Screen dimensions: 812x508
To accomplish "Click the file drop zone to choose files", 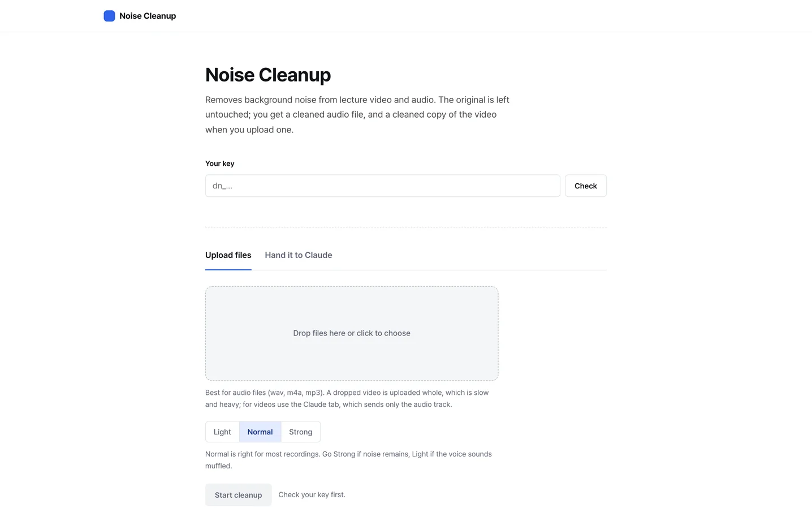I will tap(352, 333).
